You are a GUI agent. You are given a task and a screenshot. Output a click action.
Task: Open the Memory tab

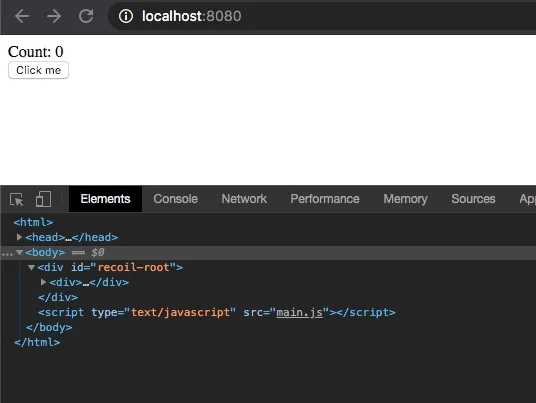(x=405, y=199)
